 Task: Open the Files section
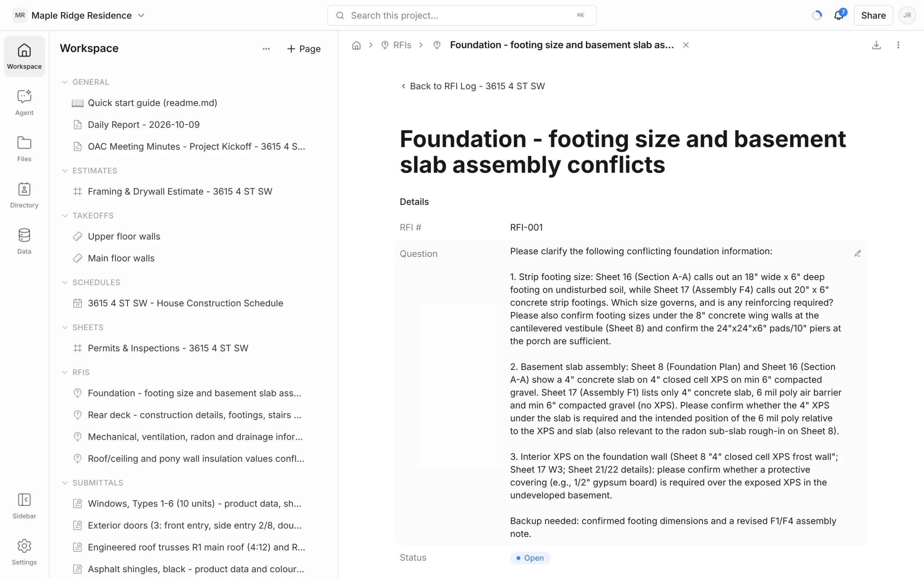[24, 149]
